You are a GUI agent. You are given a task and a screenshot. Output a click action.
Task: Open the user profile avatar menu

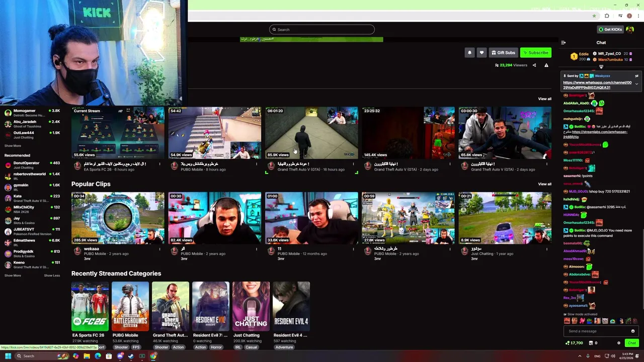pyautogui.click(x=631, y=29)
